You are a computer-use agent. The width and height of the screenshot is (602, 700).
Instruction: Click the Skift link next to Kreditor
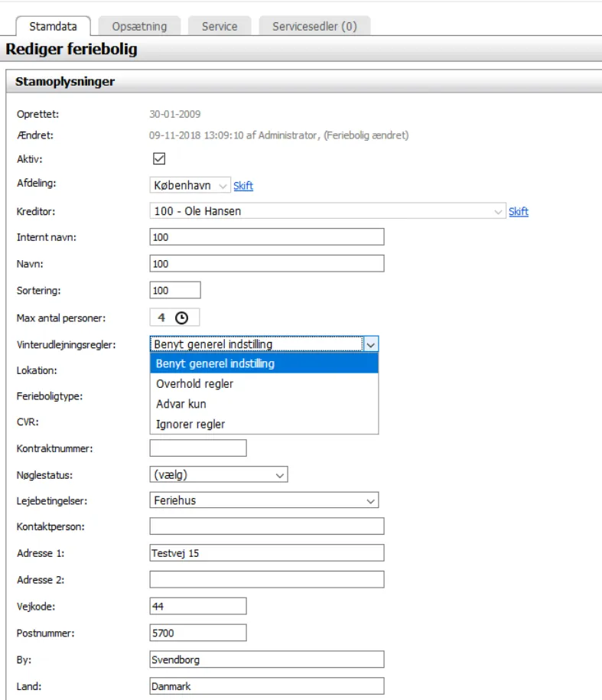click(x=519, y=212)
